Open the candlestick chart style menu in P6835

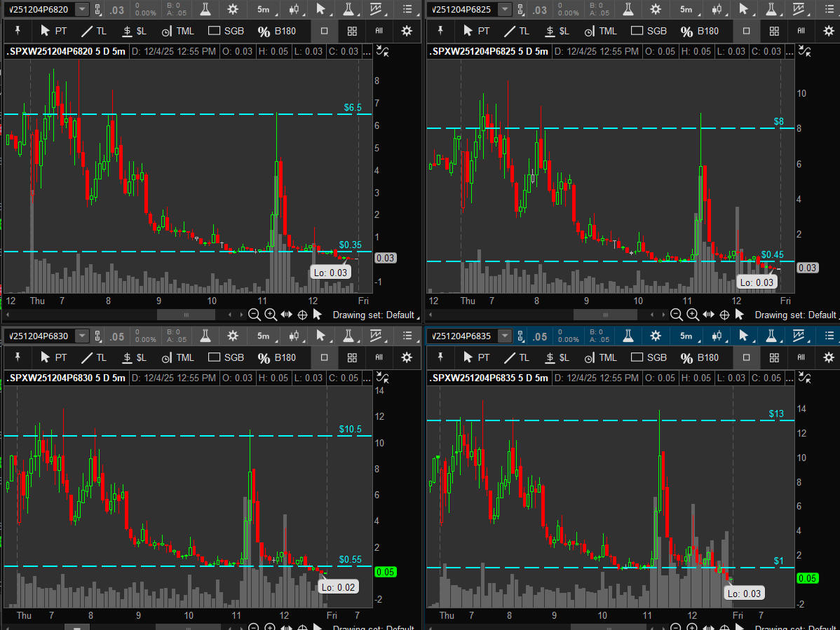tap(717, 336)
